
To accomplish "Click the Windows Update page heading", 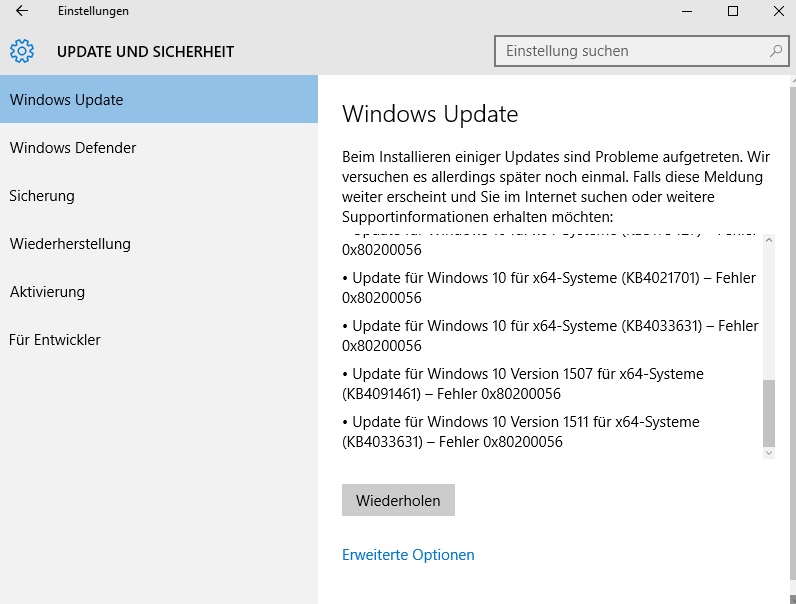I will point(430,114).
